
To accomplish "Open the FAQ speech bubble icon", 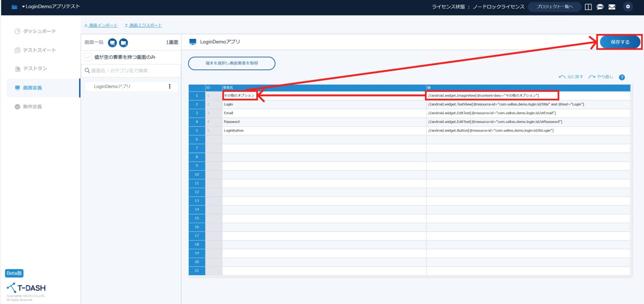I will (x=600, y=7).
